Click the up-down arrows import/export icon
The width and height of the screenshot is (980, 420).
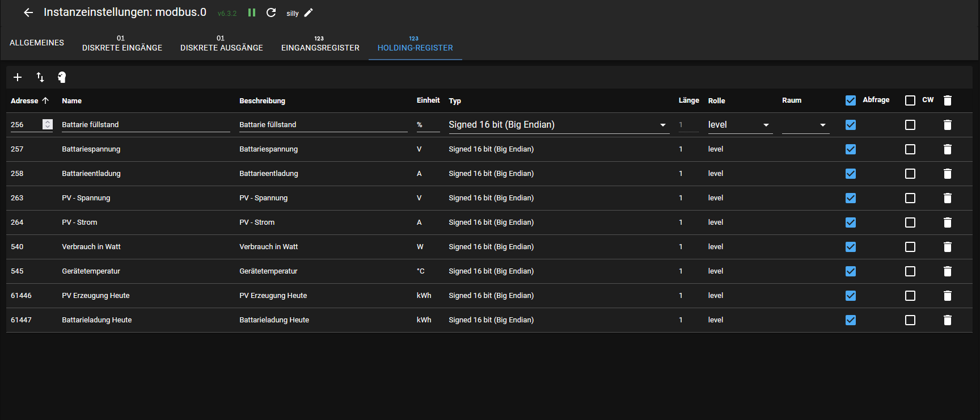(40, 77)
